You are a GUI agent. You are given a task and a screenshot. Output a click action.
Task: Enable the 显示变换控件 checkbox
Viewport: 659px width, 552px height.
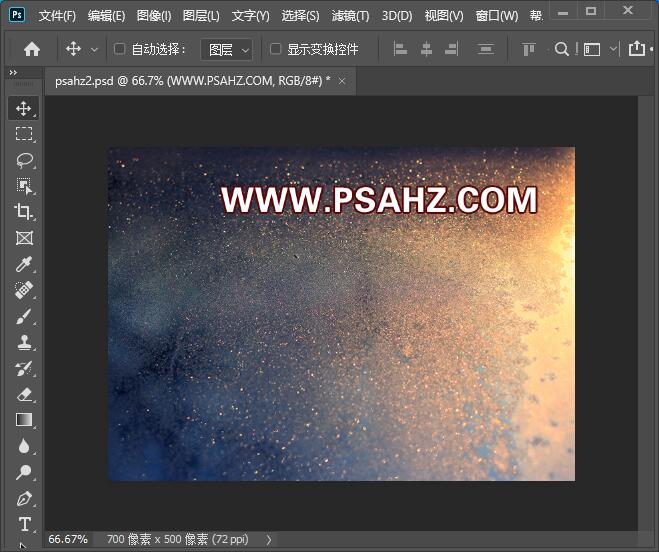tap(275, 49)
